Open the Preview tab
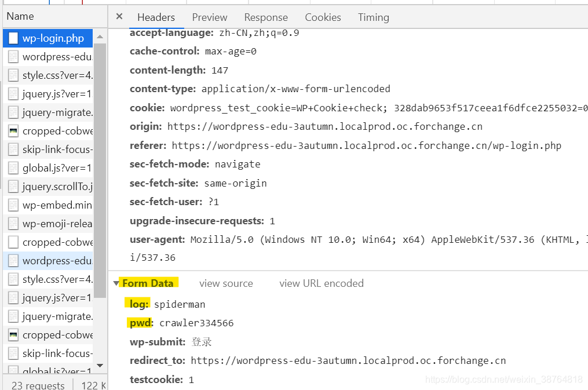 pyautogui.click(x=210, y=17)
